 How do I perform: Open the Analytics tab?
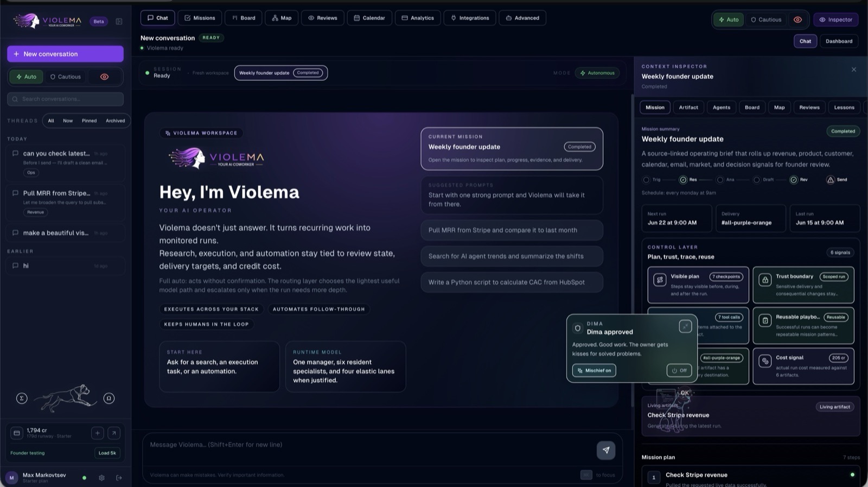coord(418,18)
